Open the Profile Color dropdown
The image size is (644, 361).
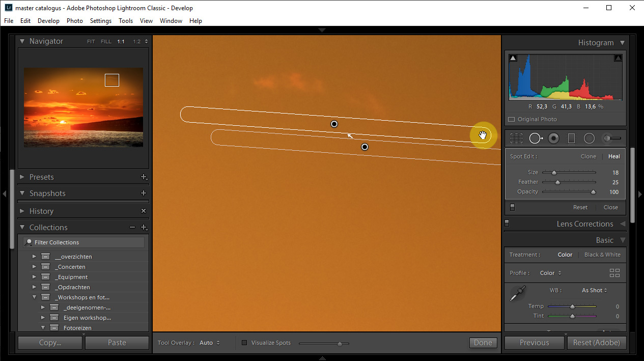point(550,273)
